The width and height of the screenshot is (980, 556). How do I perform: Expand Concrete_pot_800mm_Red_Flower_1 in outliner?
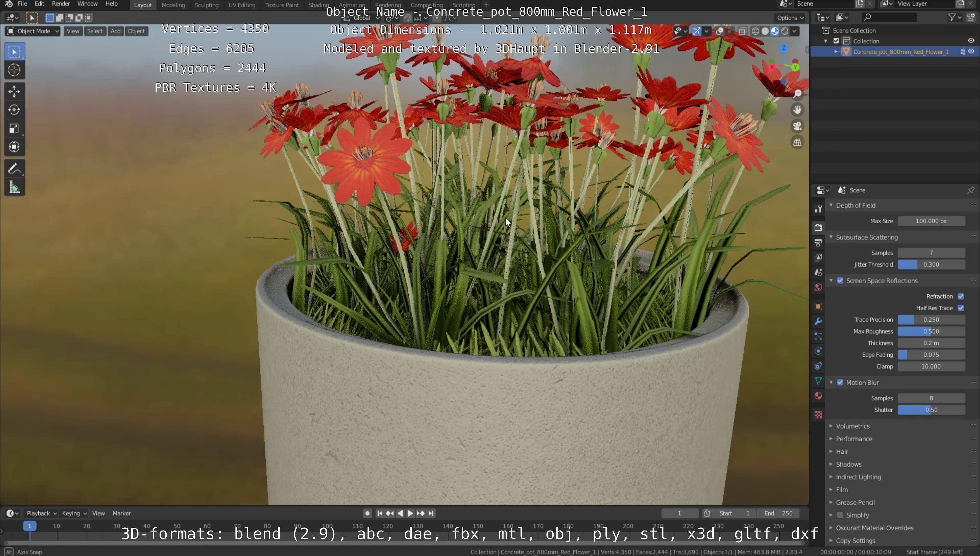coord(836,51)
